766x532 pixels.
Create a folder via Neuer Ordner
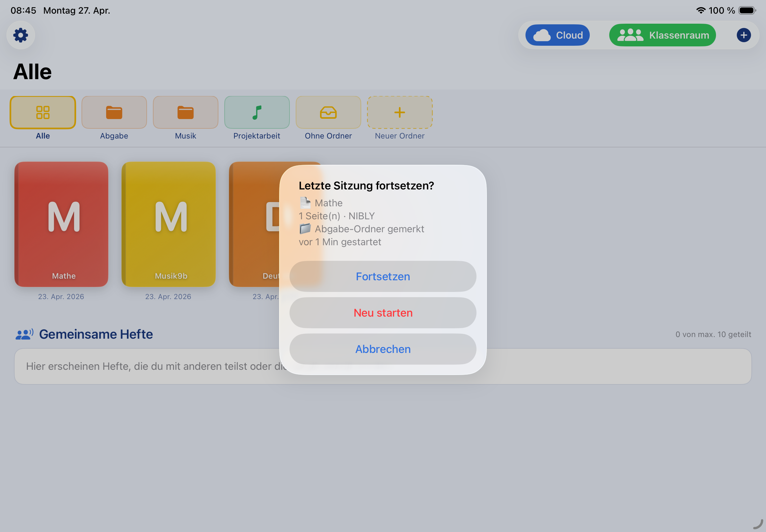pyautogui.click(x=399, y=112)
